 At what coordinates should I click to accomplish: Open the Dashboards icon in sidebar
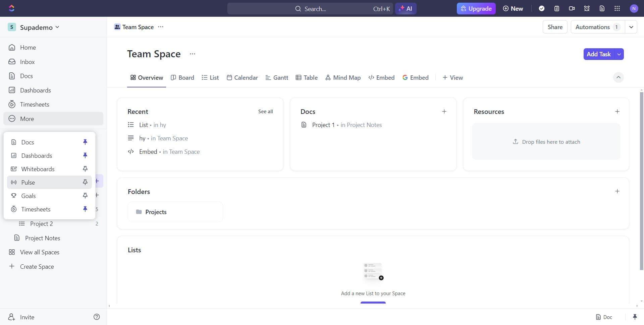[x=12, y=90]
